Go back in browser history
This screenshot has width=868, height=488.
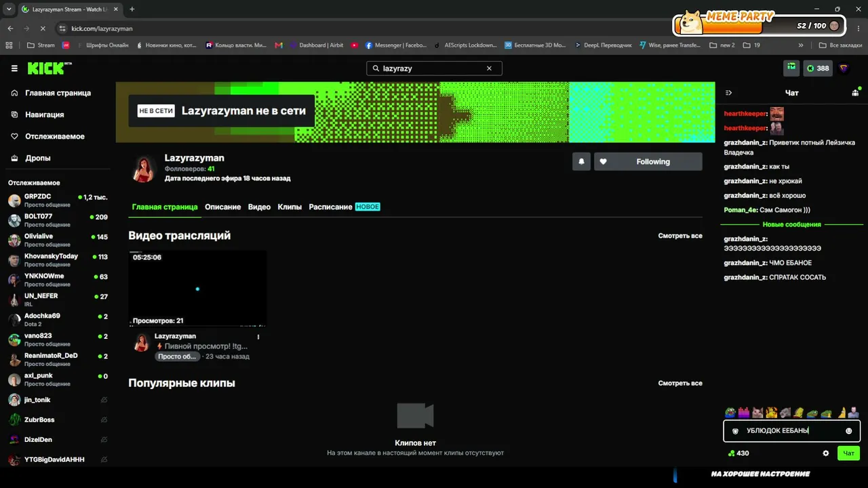(10, 28)
